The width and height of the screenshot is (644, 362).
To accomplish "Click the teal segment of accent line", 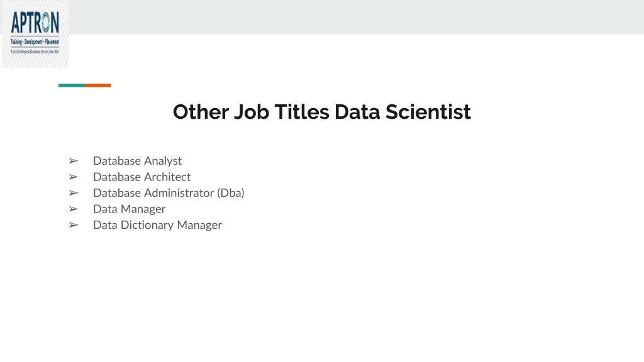I will coord(72,85).
